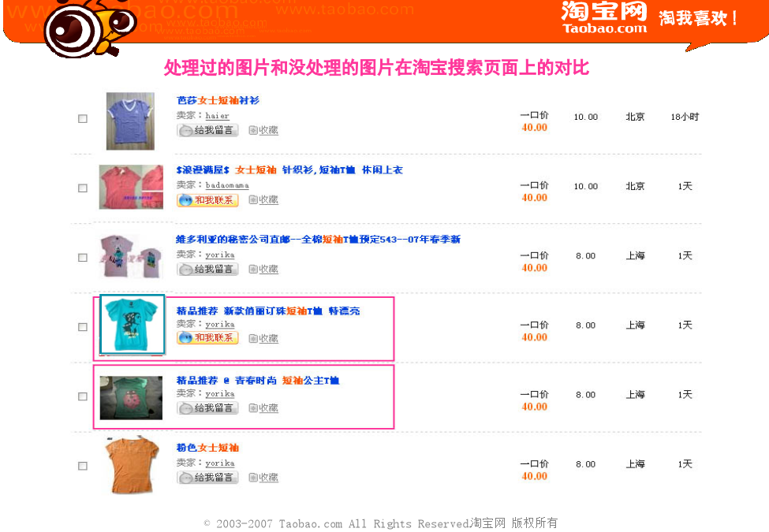Tick the checkbox for 粉色女士短袖
The height and width of the screenshot is (532, 769).
point(83,466)
